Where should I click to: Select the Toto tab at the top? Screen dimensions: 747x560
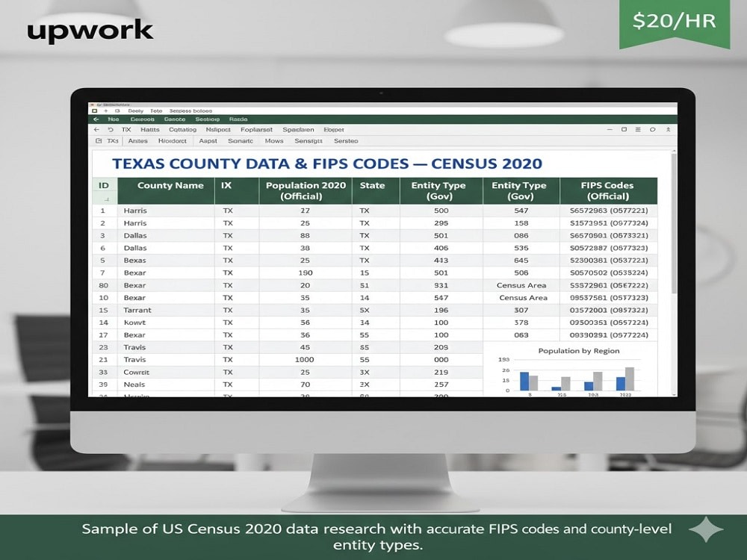[x=156, y=111]
